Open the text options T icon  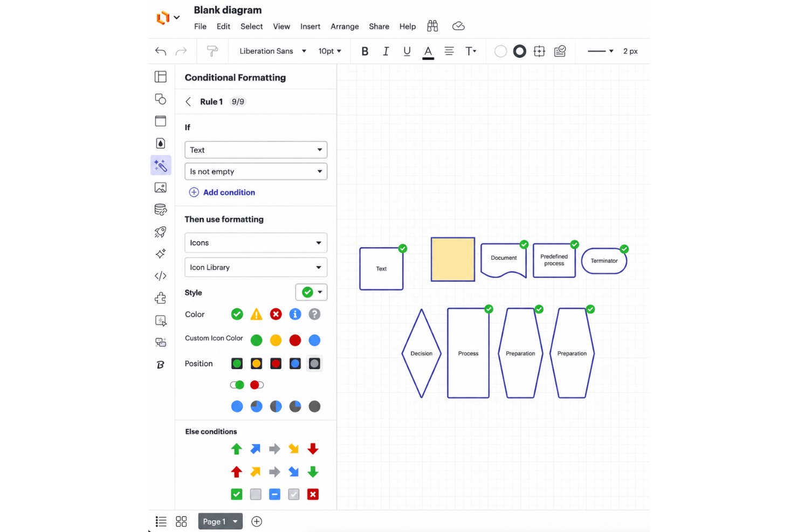coord(471,51)
